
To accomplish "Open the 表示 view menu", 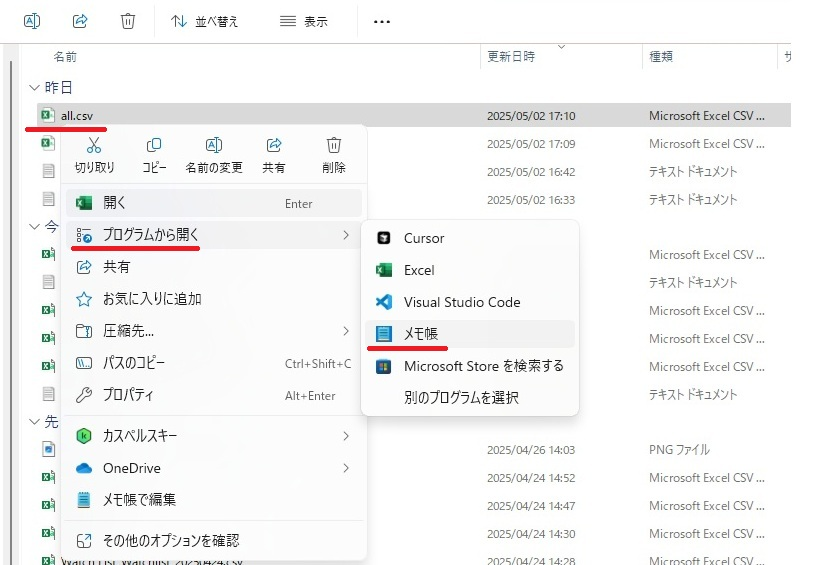I will point(304,21).
